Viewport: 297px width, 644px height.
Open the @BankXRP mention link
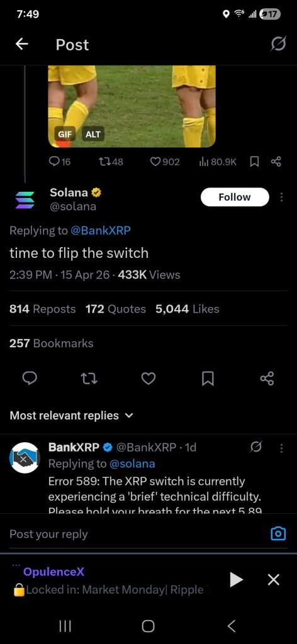coord(101,230)
